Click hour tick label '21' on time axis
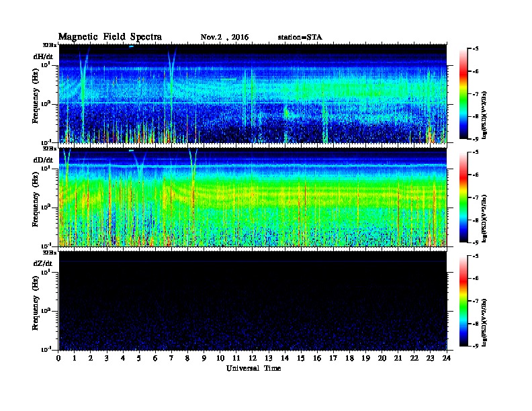The height and width of the screenshot is (411, 532). click(x=398, y=359)
